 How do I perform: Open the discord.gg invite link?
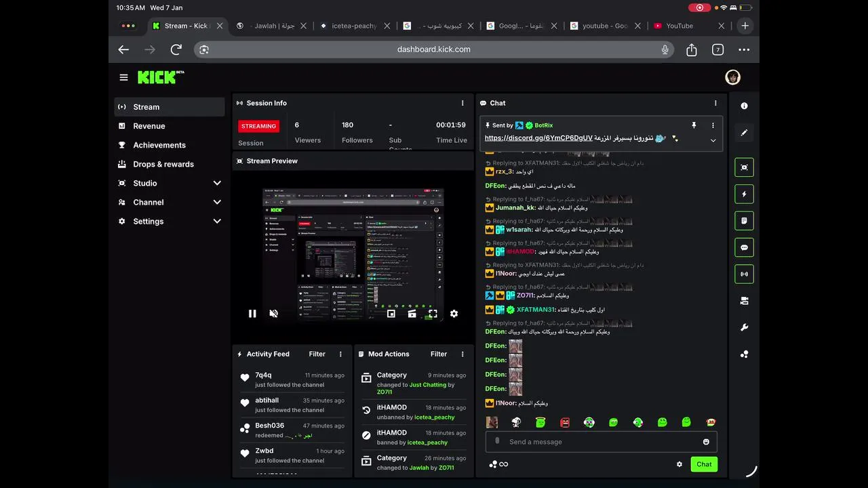538,138
